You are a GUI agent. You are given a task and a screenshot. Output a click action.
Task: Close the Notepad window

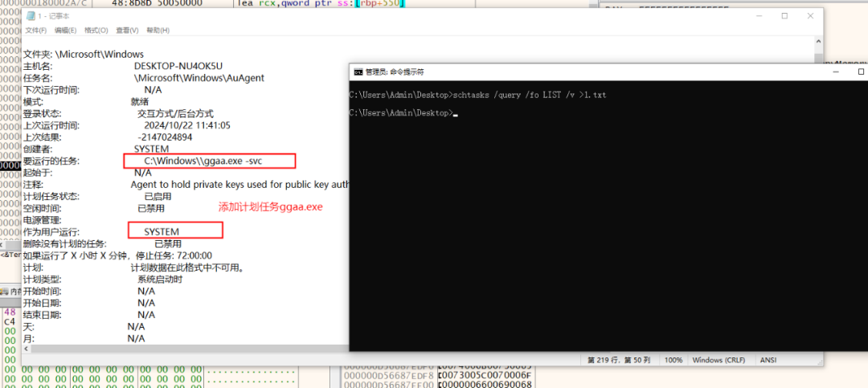pyautogui.click(x=810, y=16)
